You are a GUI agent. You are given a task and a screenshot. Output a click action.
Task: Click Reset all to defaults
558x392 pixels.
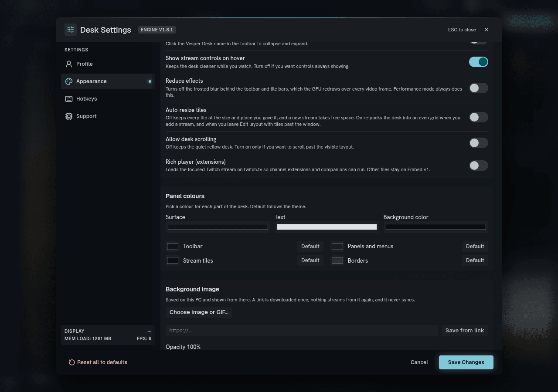click(x=98, y=362)
